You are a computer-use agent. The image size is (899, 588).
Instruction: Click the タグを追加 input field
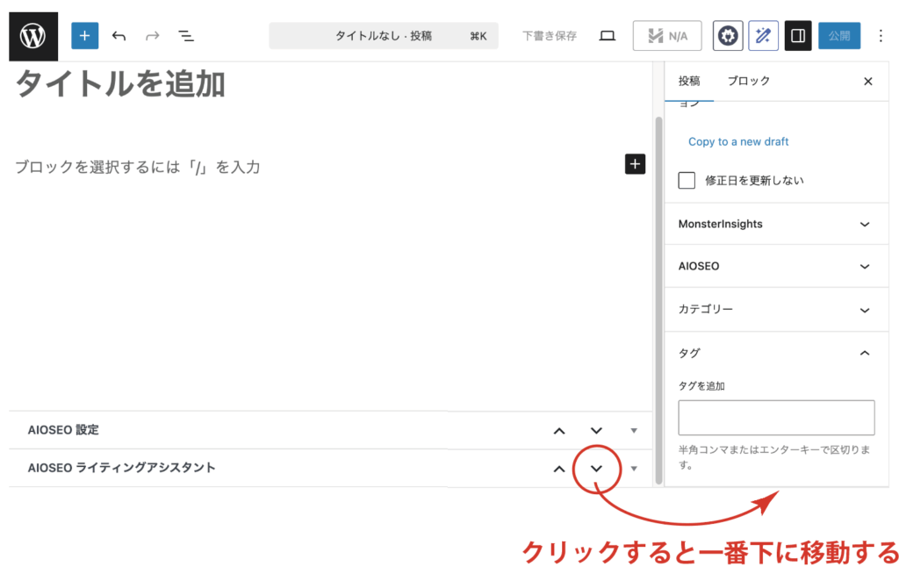point(776,418)
